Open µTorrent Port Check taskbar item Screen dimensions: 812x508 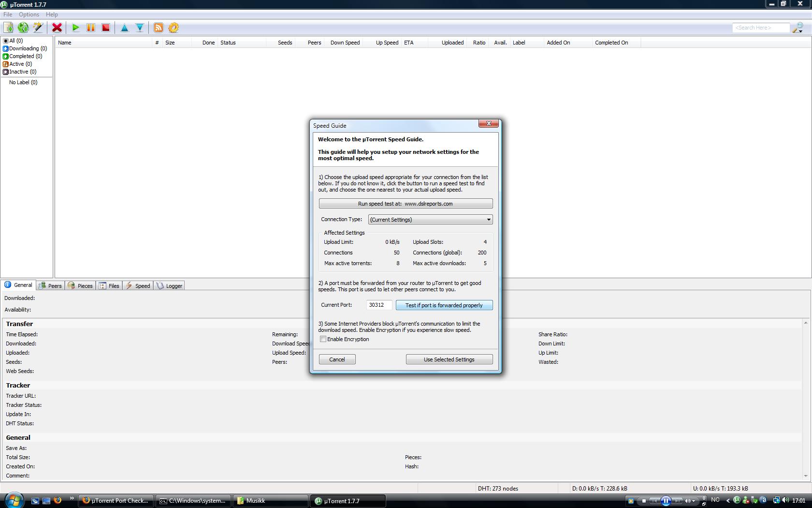pyautogui.click(x=116, y=501)
